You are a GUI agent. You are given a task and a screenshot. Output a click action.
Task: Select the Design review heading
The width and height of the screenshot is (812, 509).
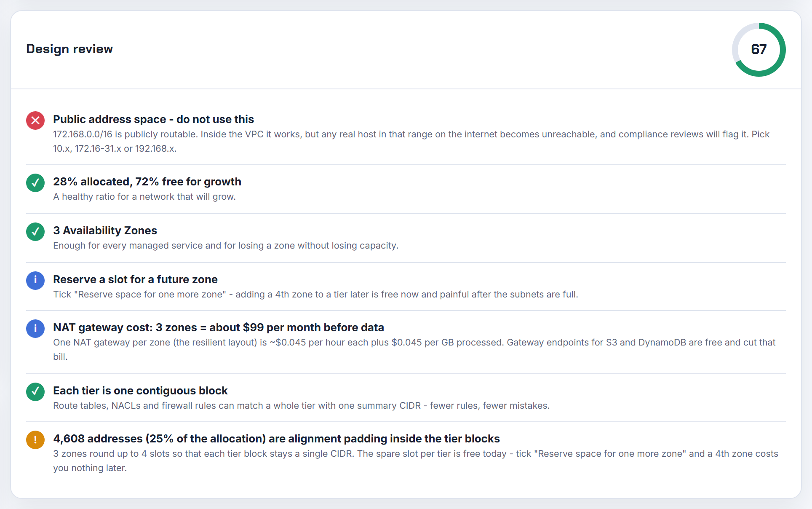pyautogui.click(x=69, y=49)
